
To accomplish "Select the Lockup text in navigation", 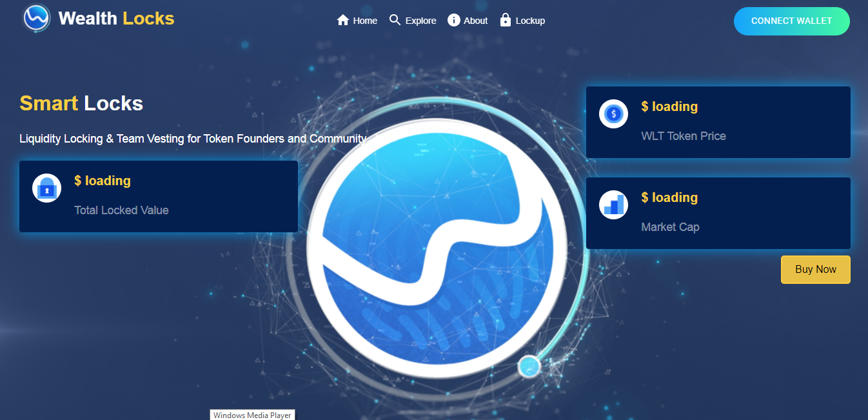I will (x=530, y=21).
